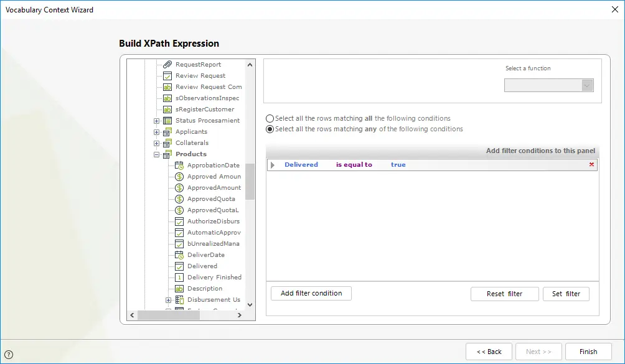The image size is (625, 364).
Task: Select the Delivery Finished tree item label
Action: tap(214, 277)
